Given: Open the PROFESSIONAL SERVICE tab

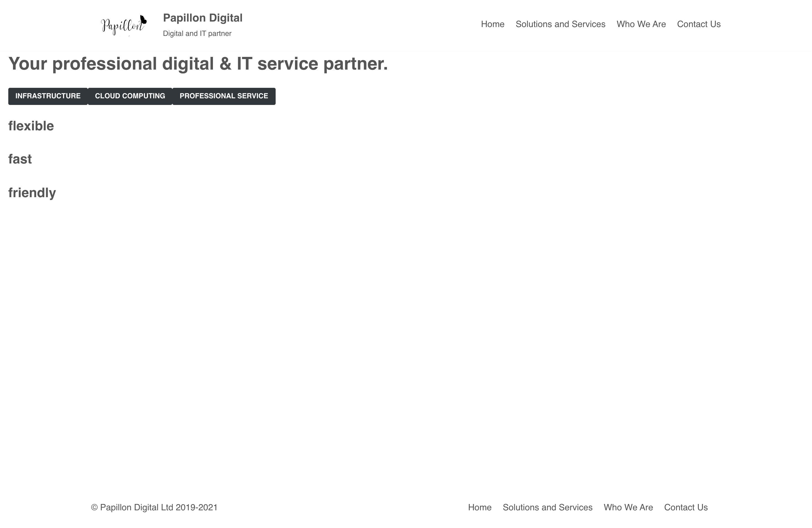Looking at the screenshot, I should coord(224,96).
